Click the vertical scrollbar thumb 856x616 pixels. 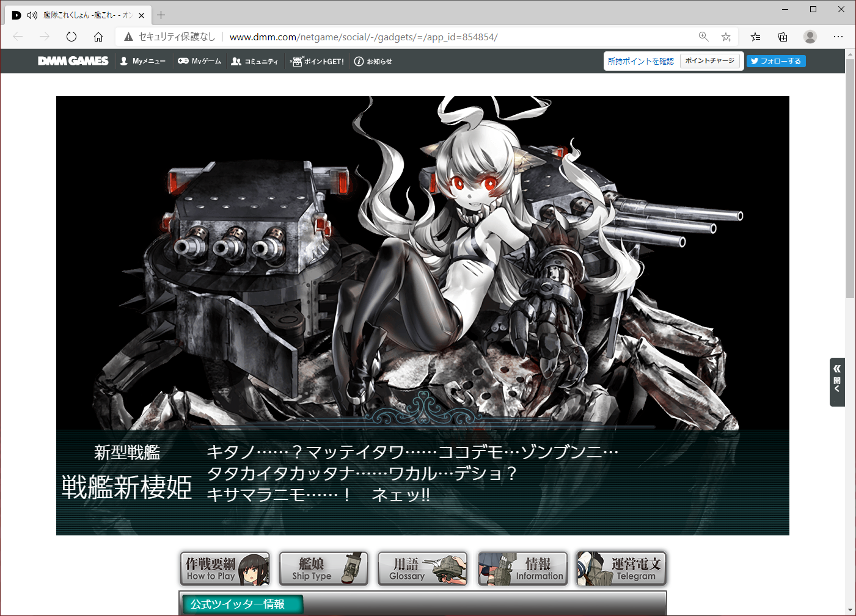(x=851, y=178)
